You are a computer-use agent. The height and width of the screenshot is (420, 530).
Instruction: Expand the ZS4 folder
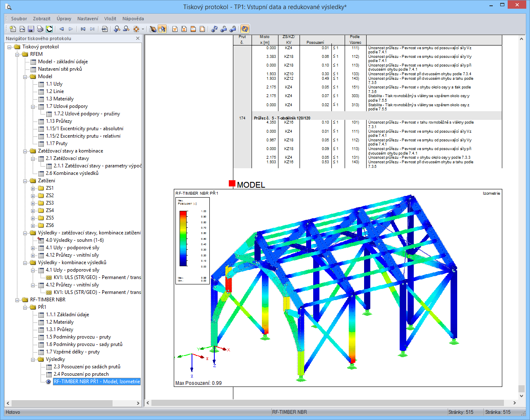33,210
